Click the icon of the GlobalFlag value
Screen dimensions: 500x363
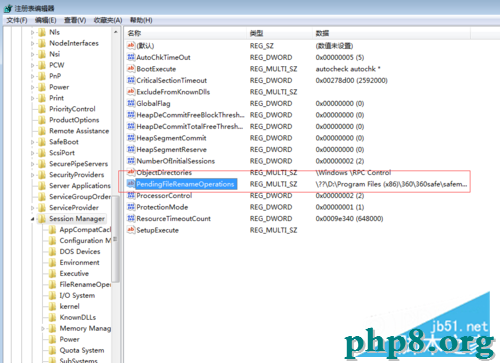(131, 103)
